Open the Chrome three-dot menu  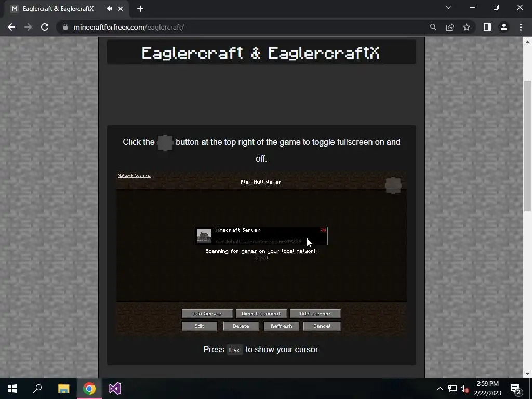521,27
